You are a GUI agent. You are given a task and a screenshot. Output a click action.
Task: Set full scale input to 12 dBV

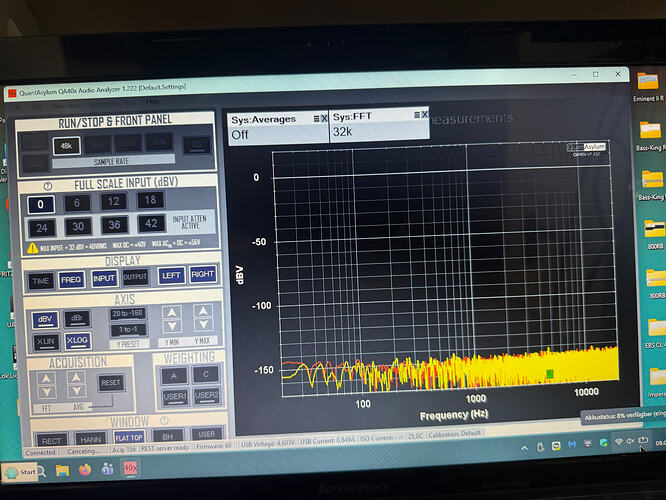point(114,201)
